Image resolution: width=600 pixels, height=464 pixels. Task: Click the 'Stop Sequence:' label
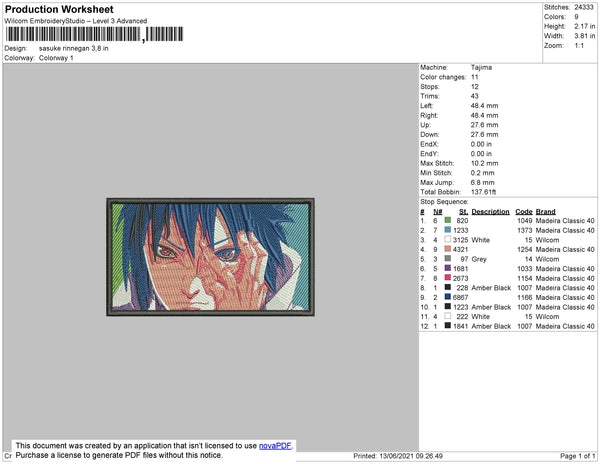[x=444, y=202]
